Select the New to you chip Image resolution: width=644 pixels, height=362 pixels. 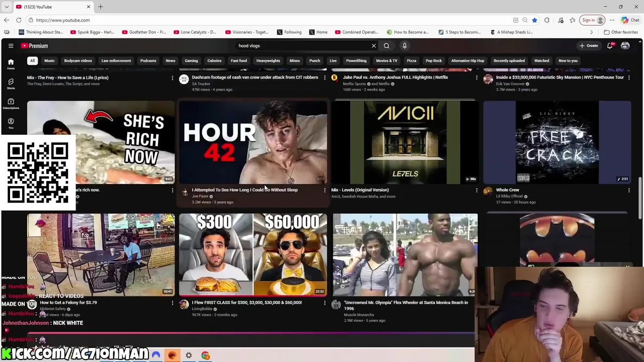coord(568,61)
